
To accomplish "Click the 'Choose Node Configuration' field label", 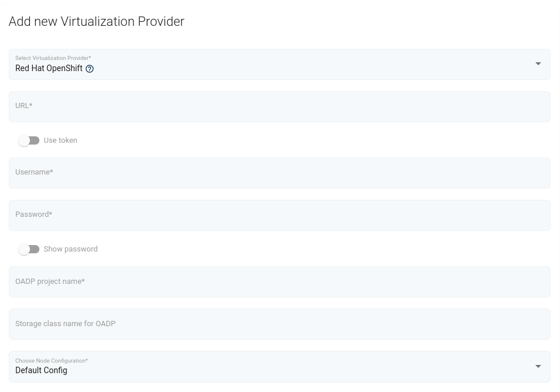I will tap(51, 361).
